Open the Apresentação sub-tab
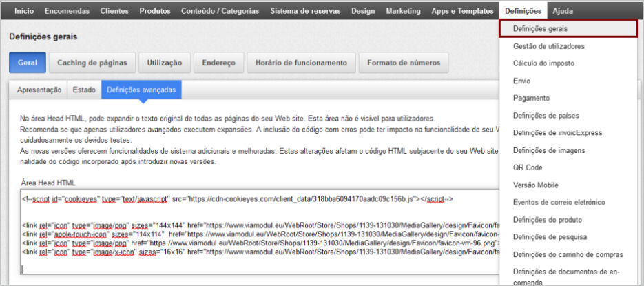The image size is (644, 286). point(39,90)
